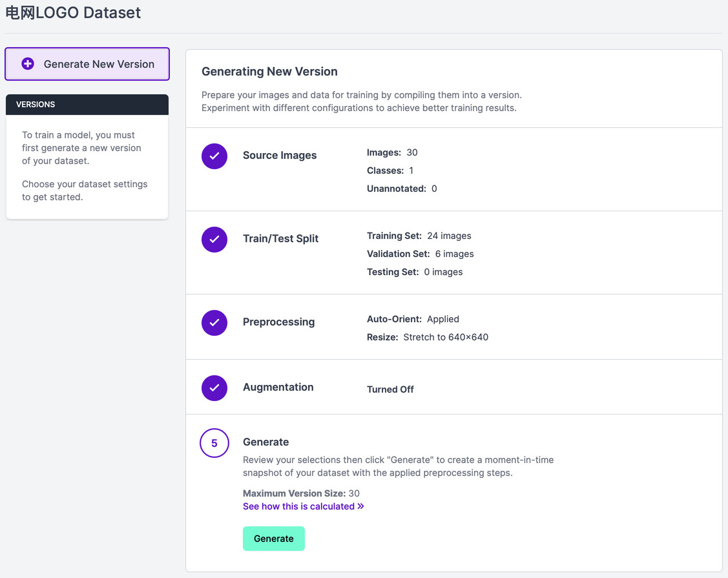
Task: Open the Augmentation section heading
Action: [278, 387]
